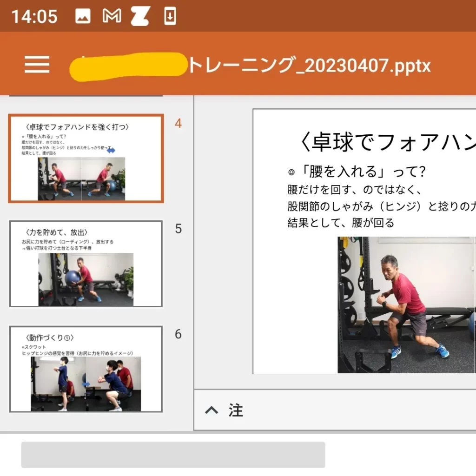The height and width of the screenshot is (476, 476).
Task: Tap the picture notification icon in status bar
Action: click(x=83, y=17)
